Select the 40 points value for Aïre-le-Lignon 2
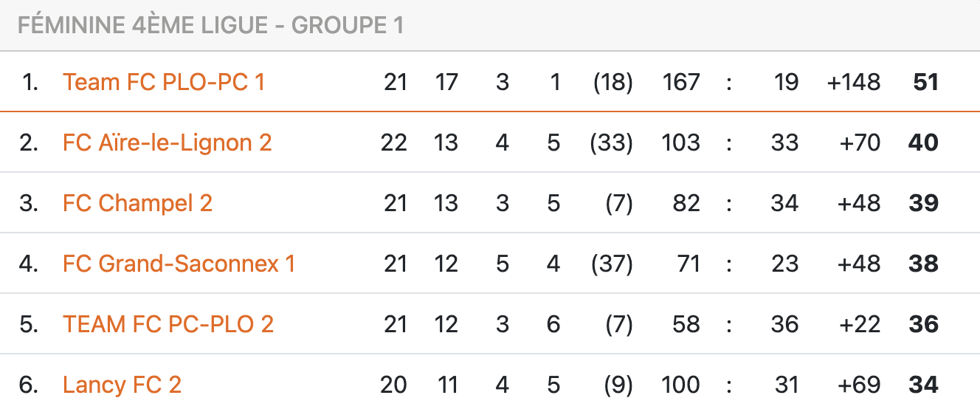The width and height of the screenshot is (980, 412). (x=924, y=143)
